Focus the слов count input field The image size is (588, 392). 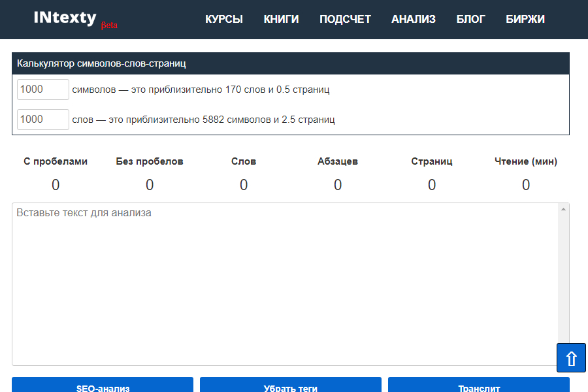43,120
